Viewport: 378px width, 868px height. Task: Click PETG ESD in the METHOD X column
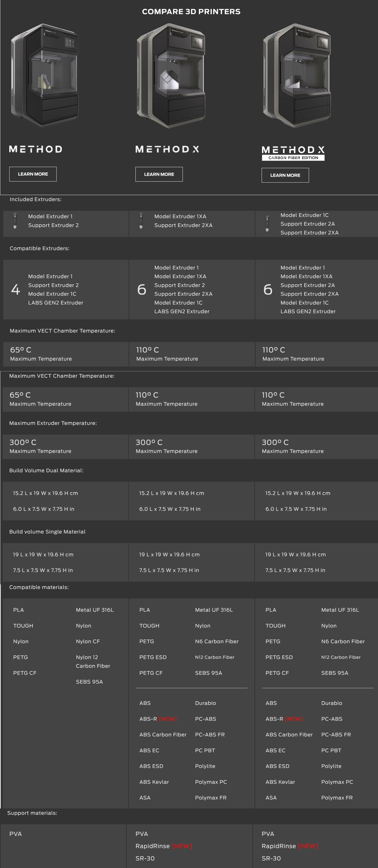point(153,657)
